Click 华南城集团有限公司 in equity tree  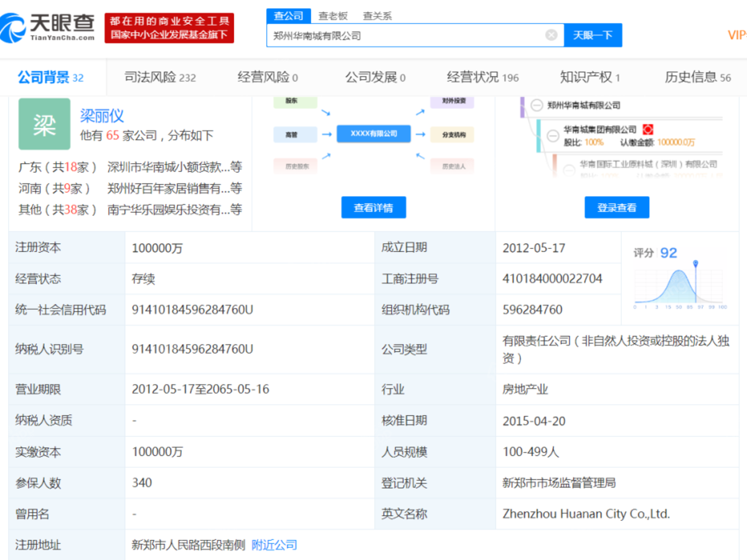600,129
